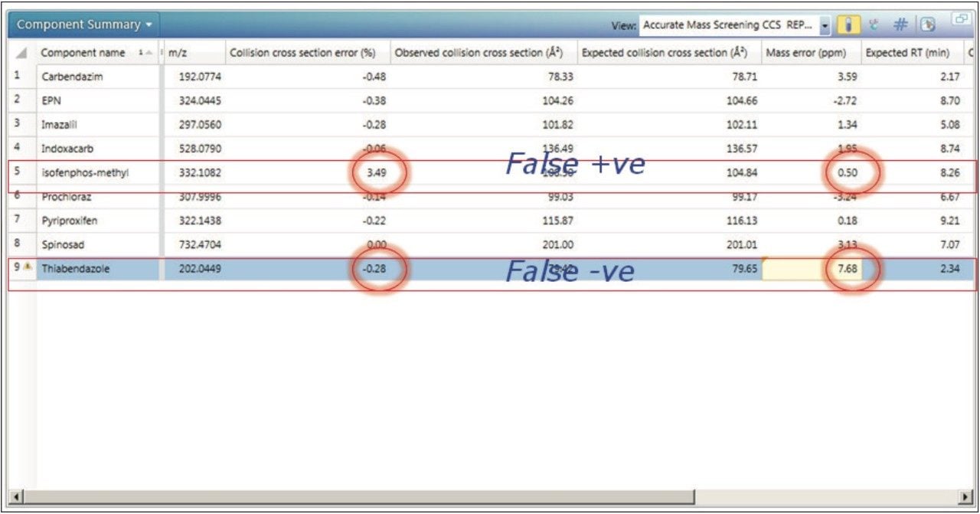
Task: Click mass error value 1.34
Action: 847,124
